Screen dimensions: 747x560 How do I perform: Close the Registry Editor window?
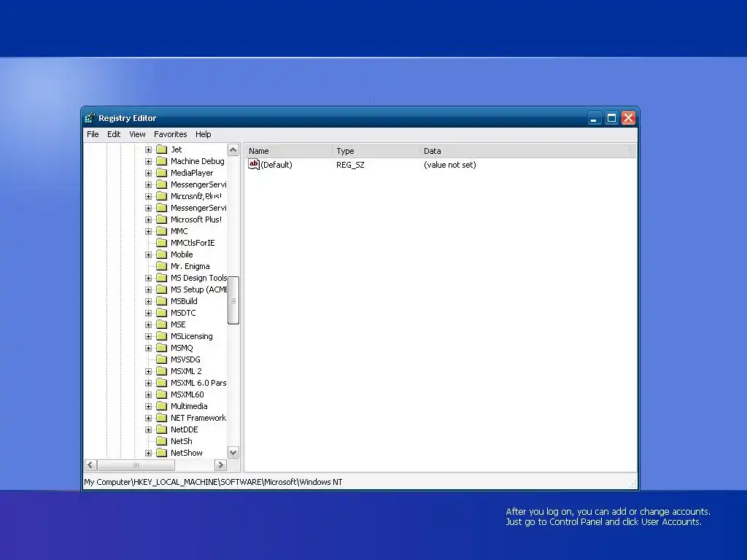click(x=628, y=118)
